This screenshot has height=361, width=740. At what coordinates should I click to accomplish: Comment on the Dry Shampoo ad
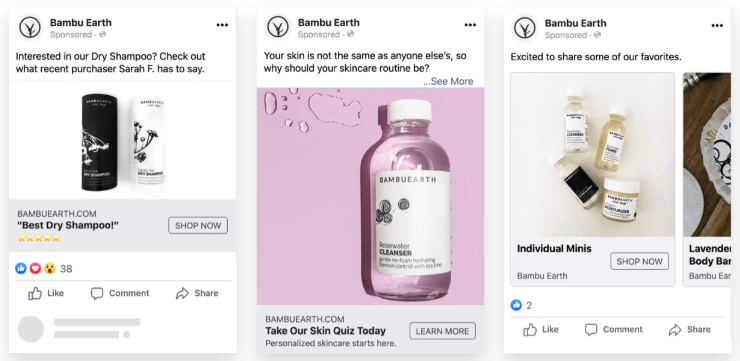[x=120, y=294]
